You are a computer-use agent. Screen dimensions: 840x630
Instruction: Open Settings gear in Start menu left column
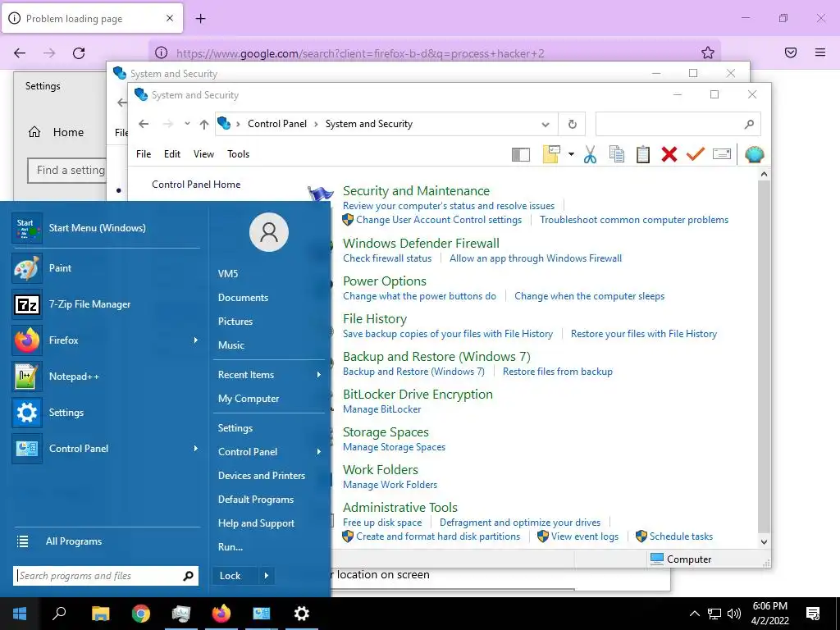pos(27,413)
